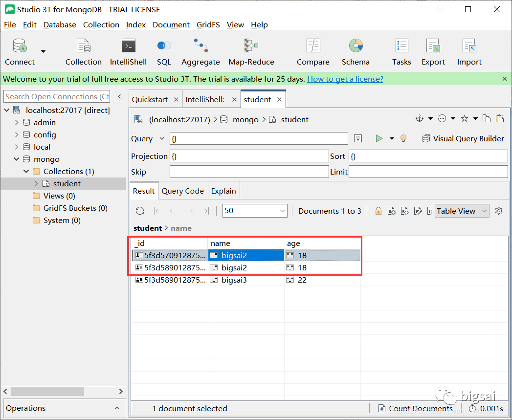Open the SQL query tool
The image size is (512, 420).
(x=164, y=52)
